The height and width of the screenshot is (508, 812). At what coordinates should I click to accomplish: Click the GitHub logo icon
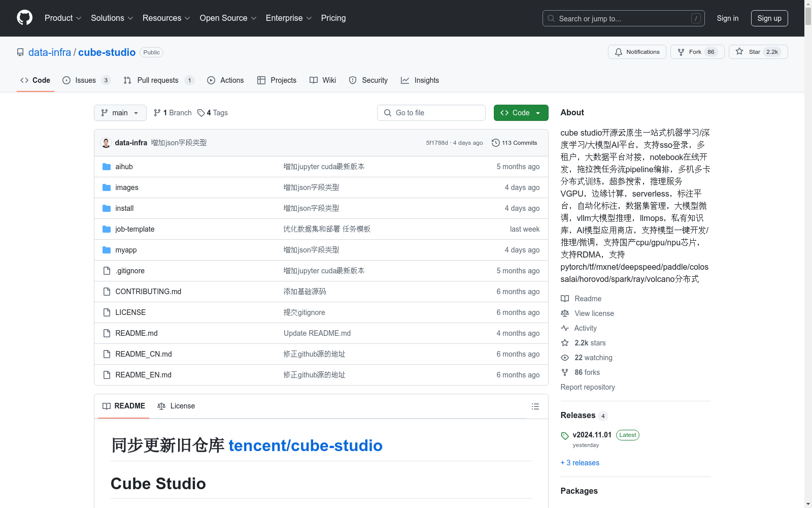pos(24,18)
